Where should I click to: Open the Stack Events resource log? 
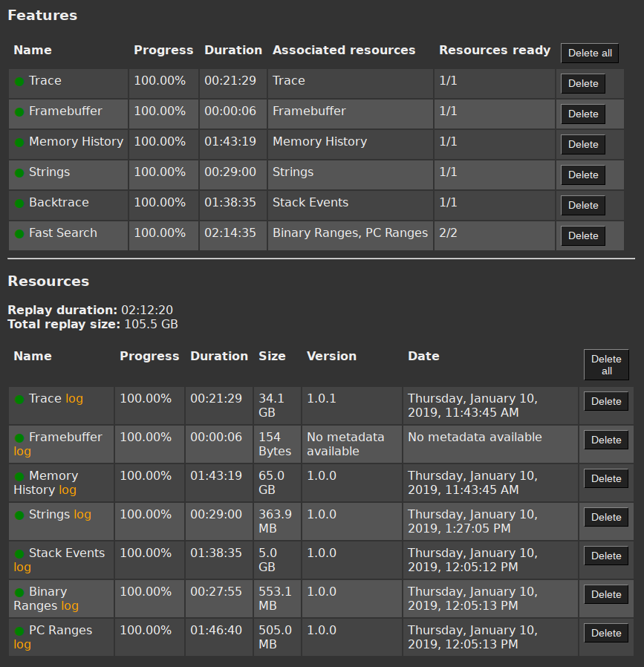(x=23, y=567)
